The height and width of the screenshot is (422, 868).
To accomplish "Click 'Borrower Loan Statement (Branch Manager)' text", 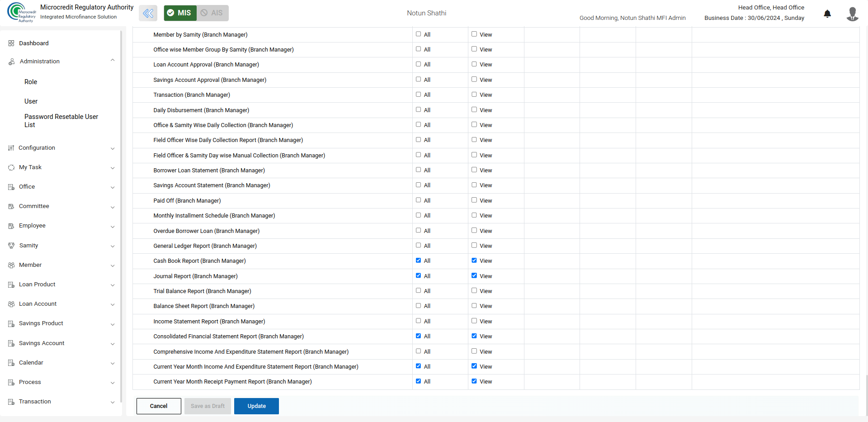I will click(x=209, y=171).
